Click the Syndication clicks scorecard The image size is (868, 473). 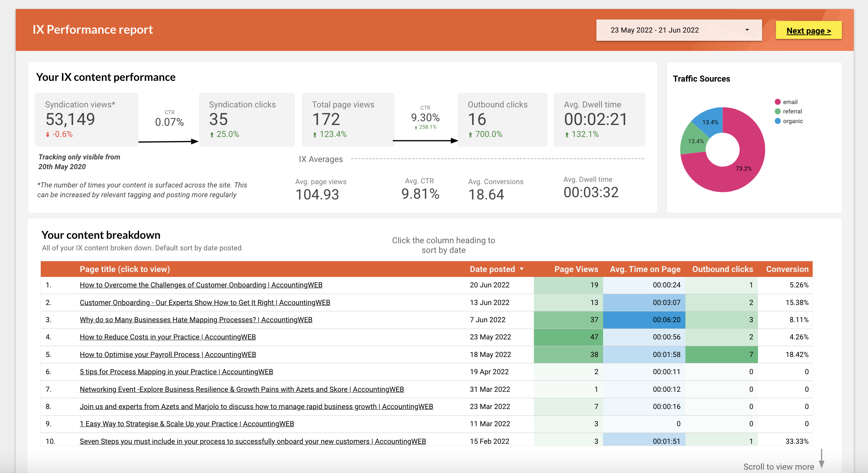(247, 119)
